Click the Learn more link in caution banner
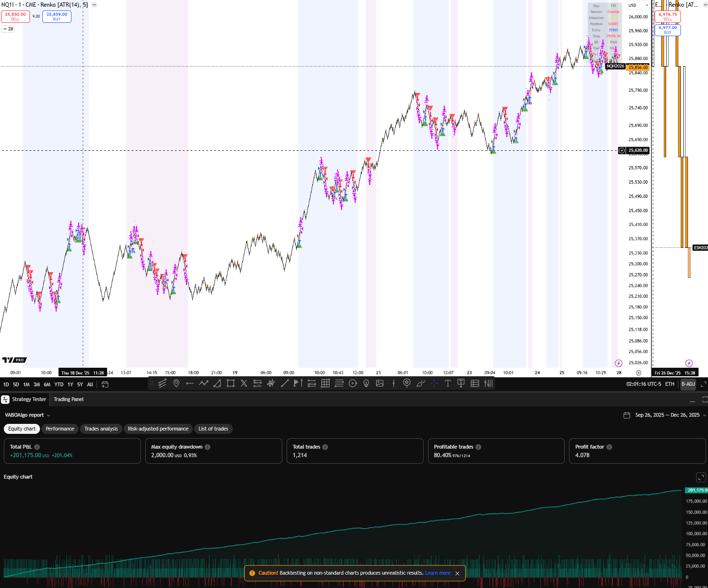The image size is (708, 588). coord(438,573)
